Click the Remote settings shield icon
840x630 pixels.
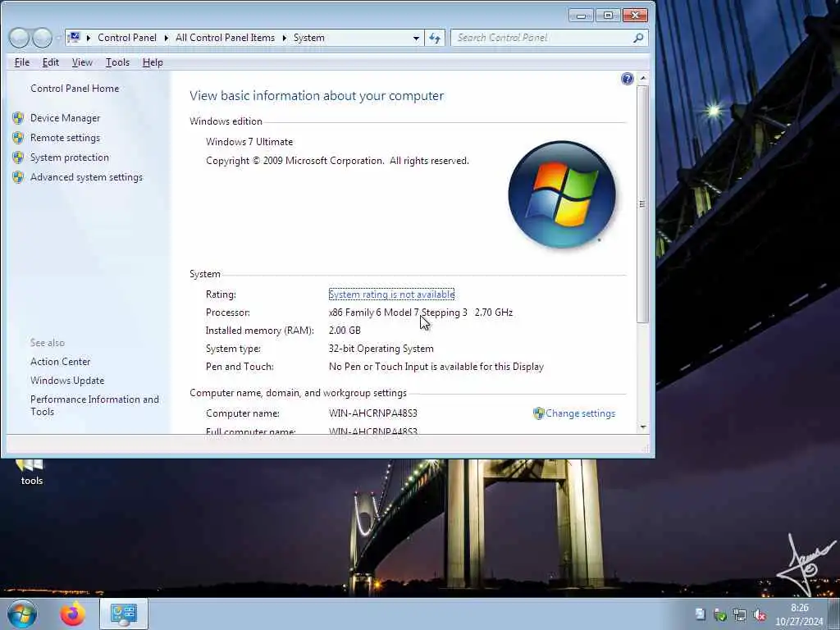18,138
